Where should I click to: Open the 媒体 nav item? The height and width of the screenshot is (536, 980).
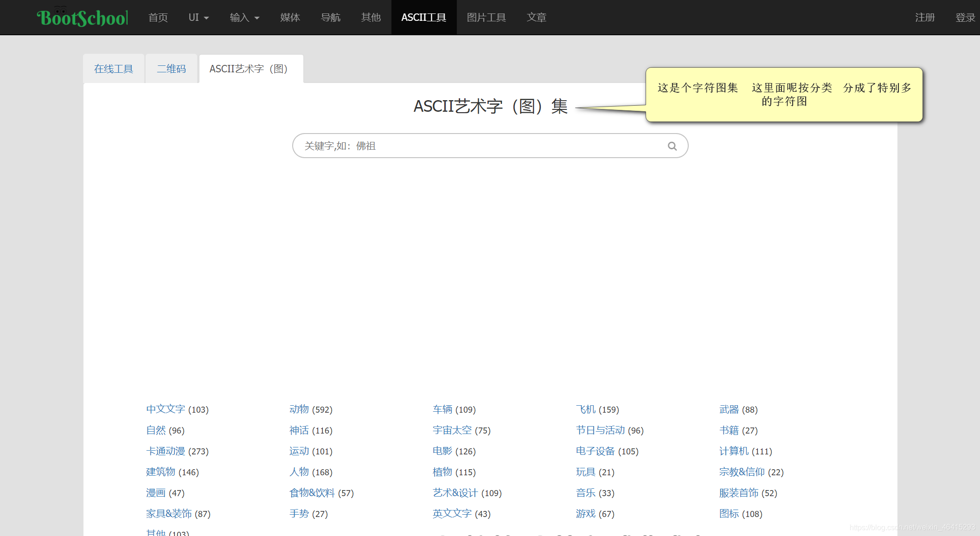click(290, 17)
